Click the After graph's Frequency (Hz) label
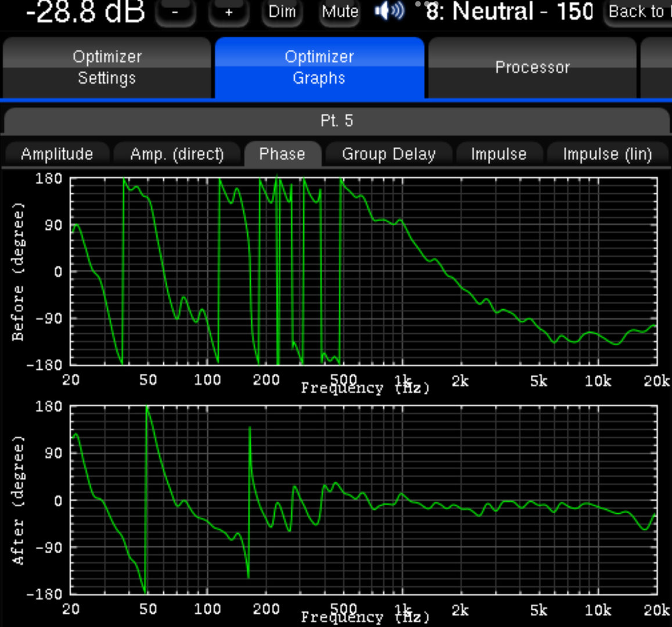Screen dimensions: 672x627 pos(365,617)
